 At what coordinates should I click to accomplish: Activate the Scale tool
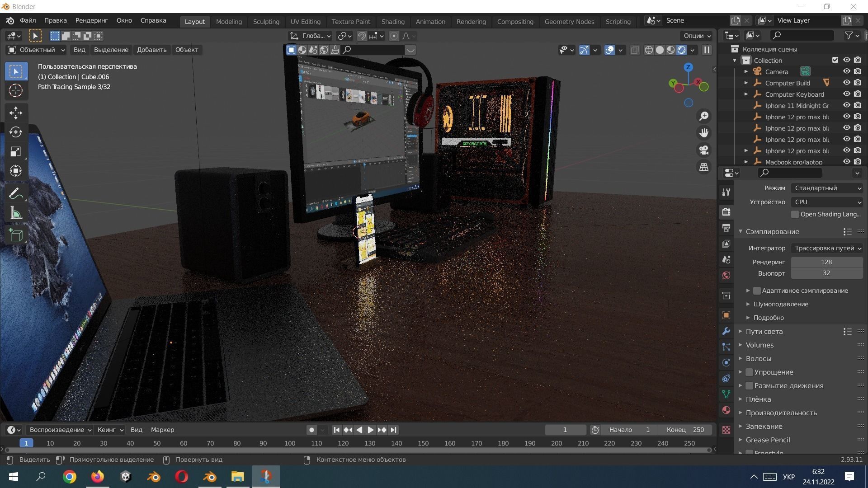16,151
